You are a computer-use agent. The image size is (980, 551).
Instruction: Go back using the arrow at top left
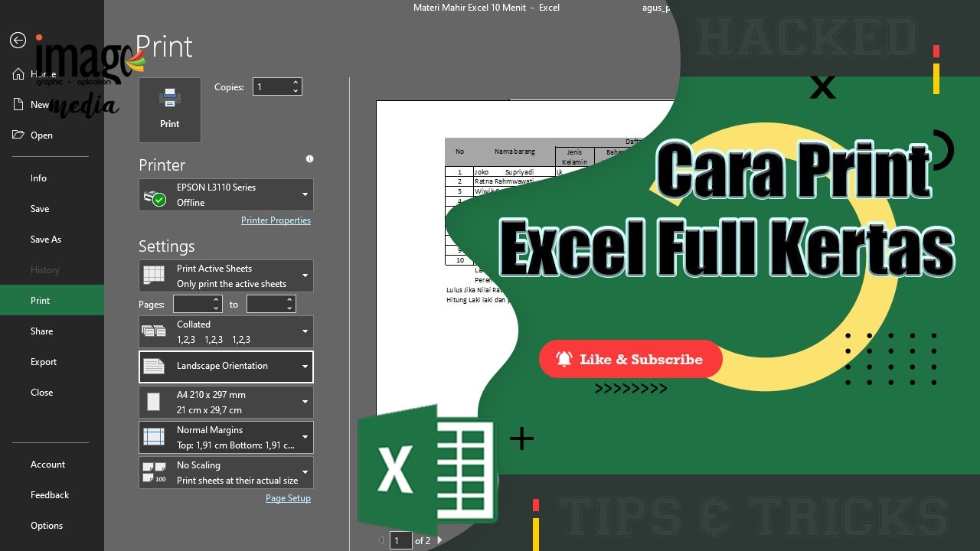click(x=18, y=40)
